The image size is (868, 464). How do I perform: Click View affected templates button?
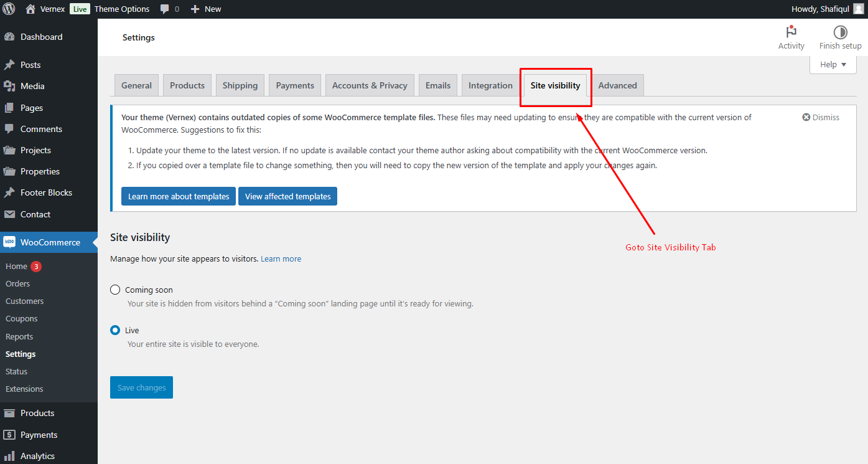click(287, 196)
